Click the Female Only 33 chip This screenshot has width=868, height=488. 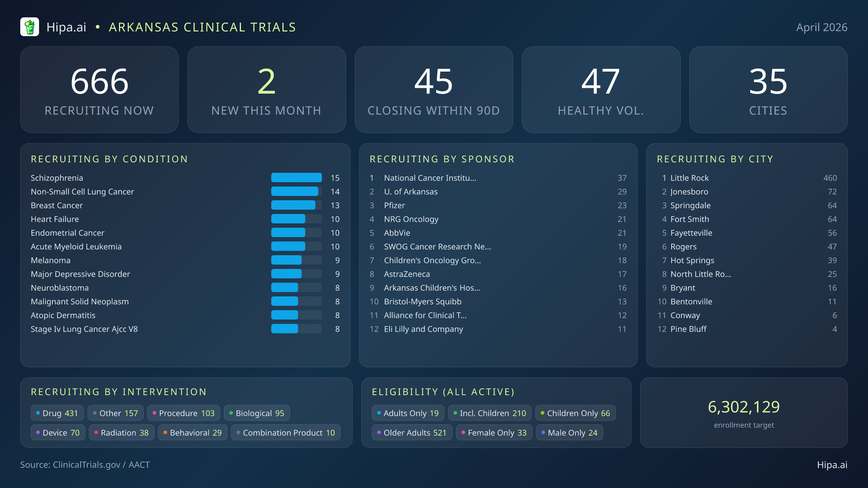point(494,432)
